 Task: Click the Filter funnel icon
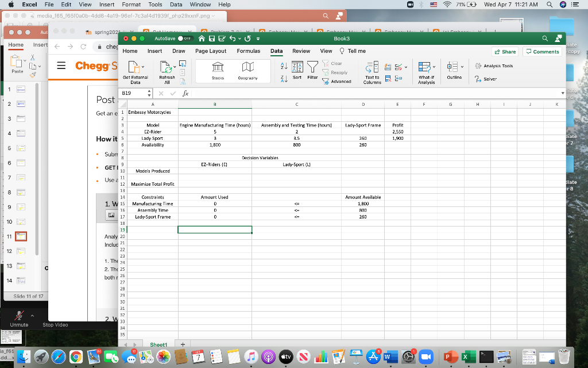(x=312, y=70)
